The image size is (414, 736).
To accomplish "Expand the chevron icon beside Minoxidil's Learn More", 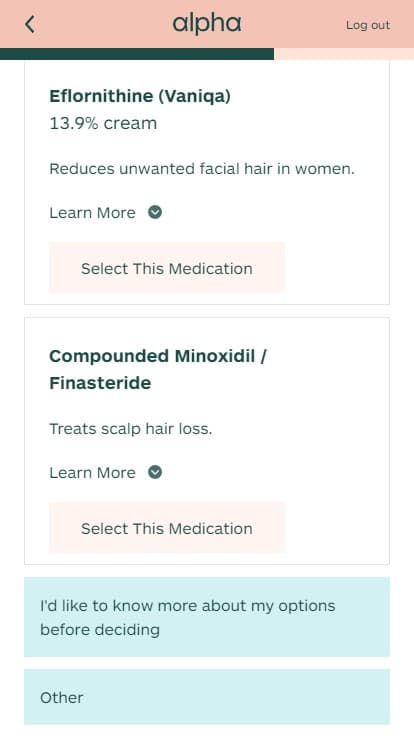I will (x=155, y=473).
